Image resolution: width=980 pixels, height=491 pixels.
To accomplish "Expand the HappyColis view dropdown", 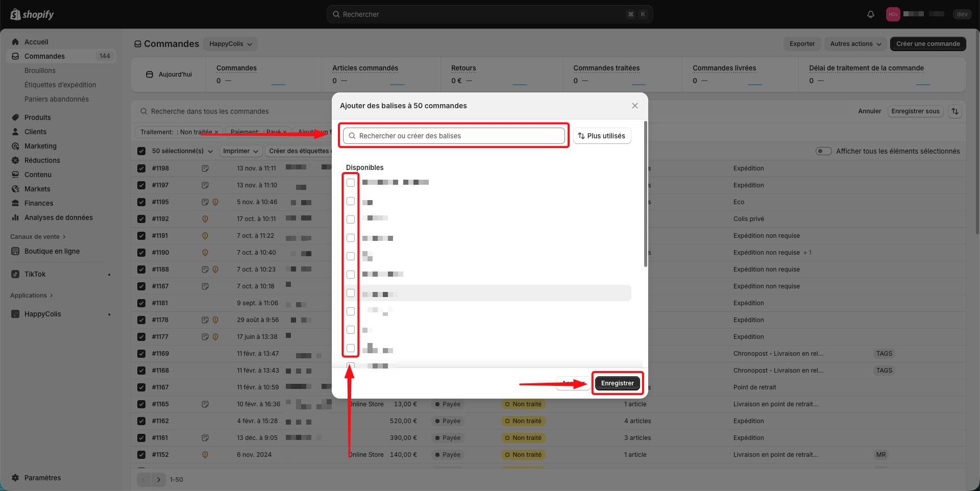I will click(x=230, y=44).
